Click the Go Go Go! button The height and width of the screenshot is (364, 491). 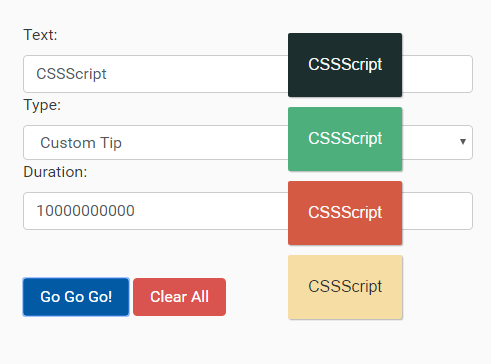[76, 297]
